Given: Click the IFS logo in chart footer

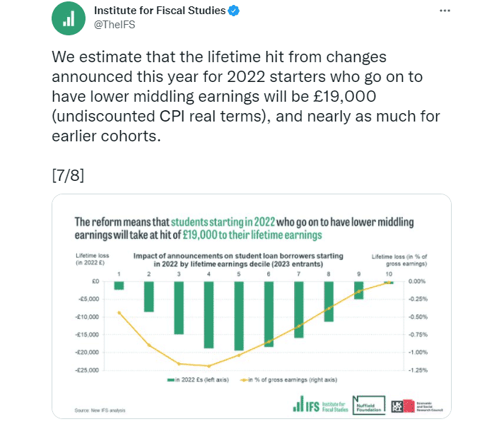Looking at the screenshot, I should coord(320,404).
